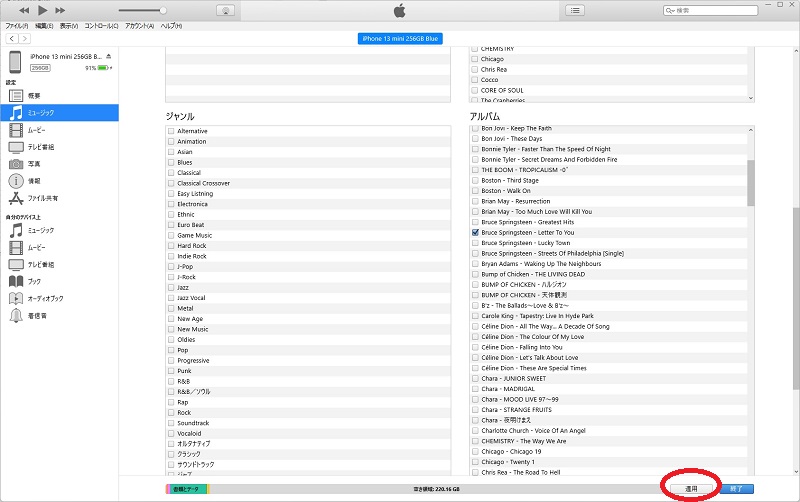Click the iPhone 13 mini 256GB Blue button
The image size is (800, 502).
(400, 38)
